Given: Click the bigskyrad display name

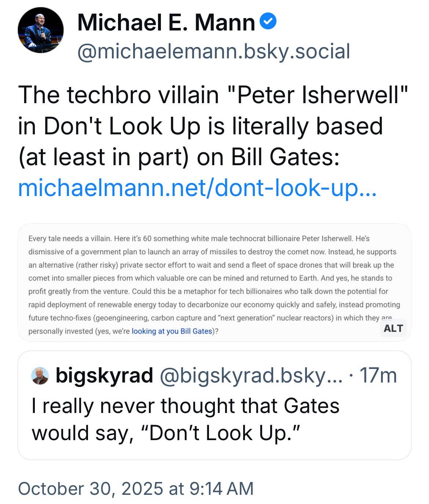Looking at the screenshot, I should 104,375.
